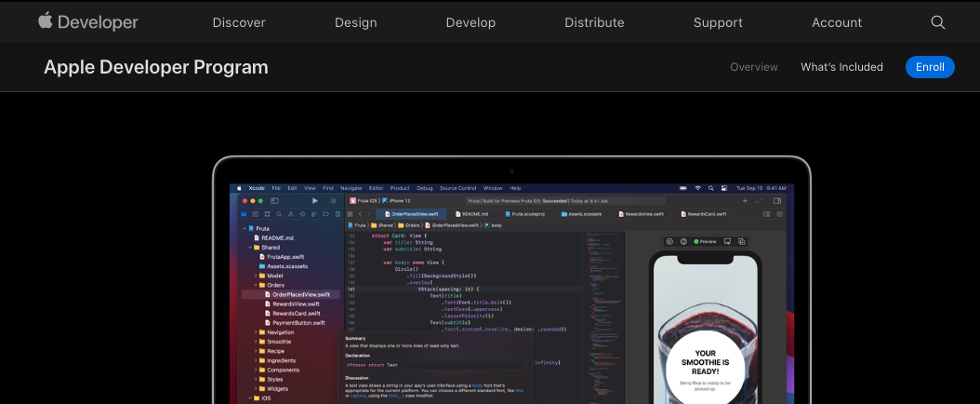This screenshot has width=980, height=404.
Task: Expand the Components folder
Action: pos(256,370)
